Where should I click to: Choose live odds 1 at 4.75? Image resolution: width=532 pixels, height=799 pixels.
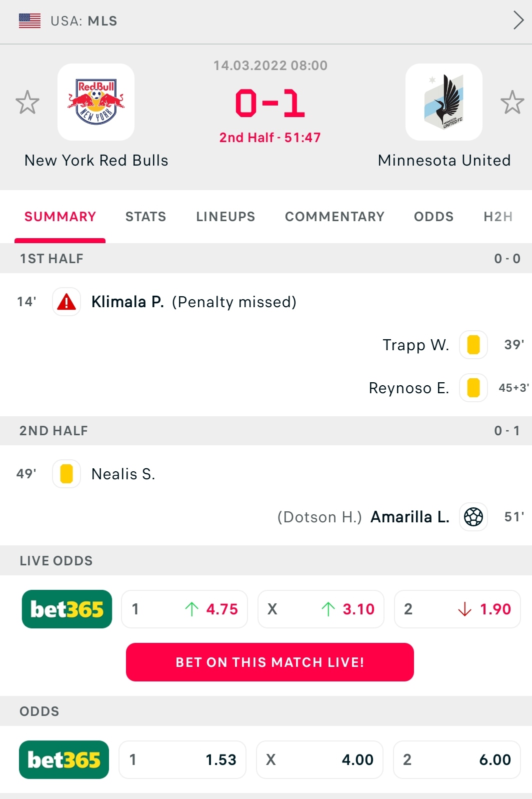coord(184,609)
